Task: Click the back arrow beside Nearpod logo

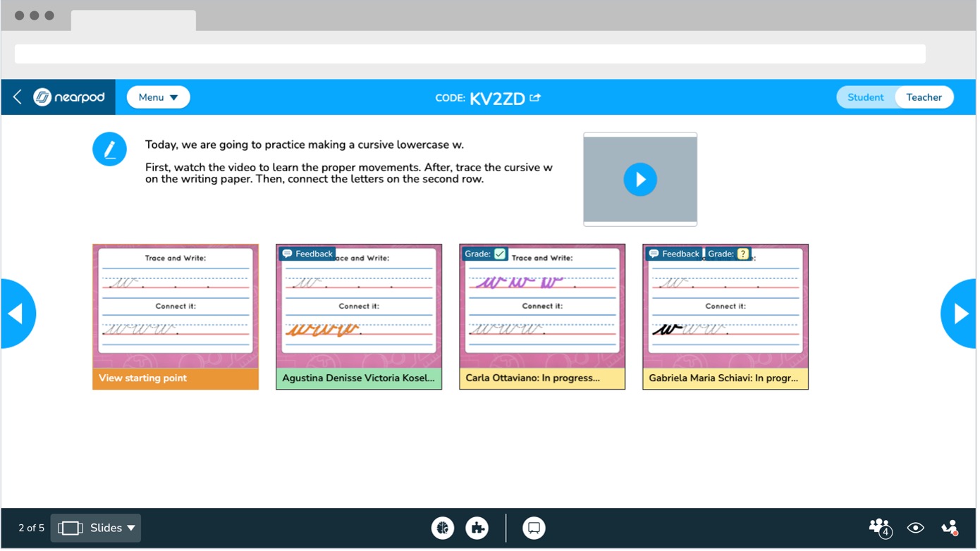Action: [18, 97]
